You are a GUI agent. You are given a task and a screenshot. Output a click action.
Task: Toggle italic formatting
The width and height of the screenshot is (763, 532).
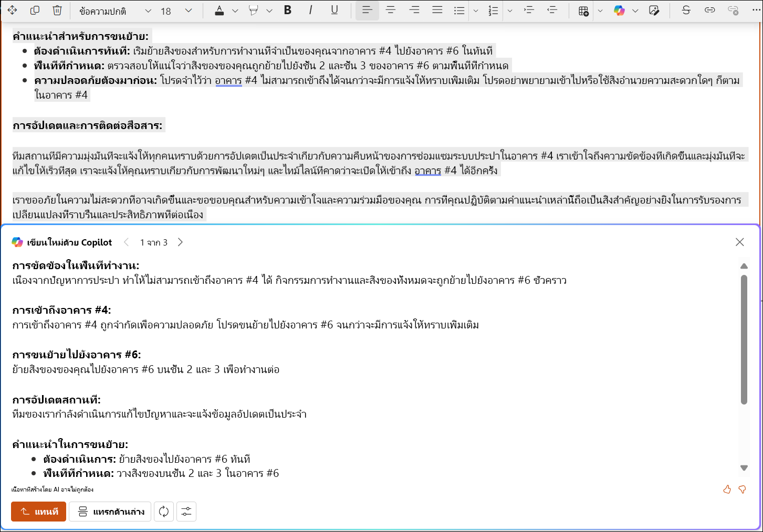(x=310, y=10)
